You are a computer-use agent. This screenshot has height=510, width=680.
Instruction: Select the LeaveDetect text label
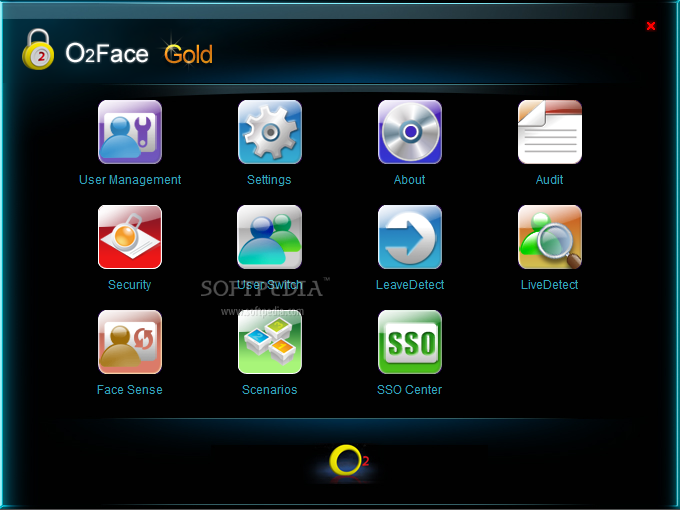tap(410, 285)
